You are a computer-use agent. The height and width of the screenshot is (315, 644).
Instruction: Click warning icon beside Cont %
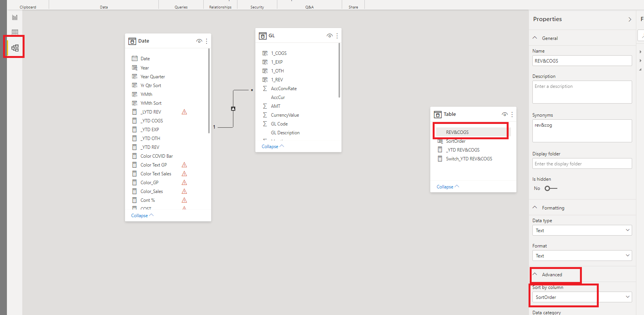click(x=184, y=200)
